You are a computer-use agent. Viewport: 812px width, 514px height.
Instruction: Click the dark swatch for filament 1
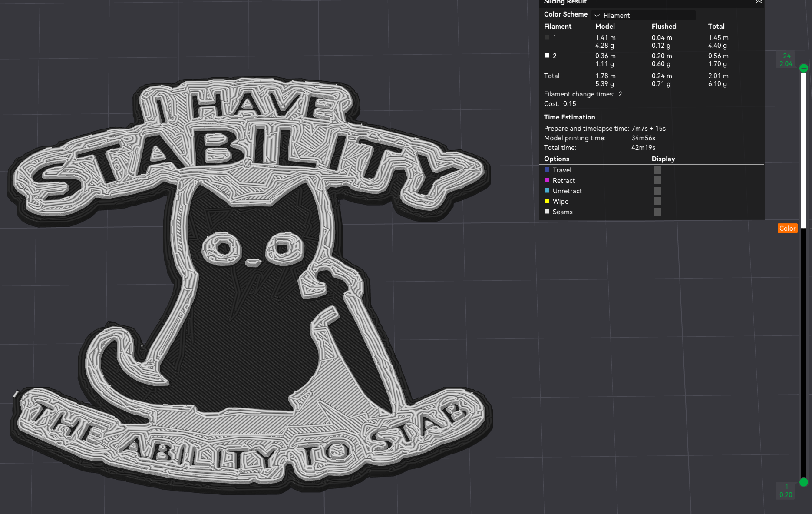click(547, 37)
